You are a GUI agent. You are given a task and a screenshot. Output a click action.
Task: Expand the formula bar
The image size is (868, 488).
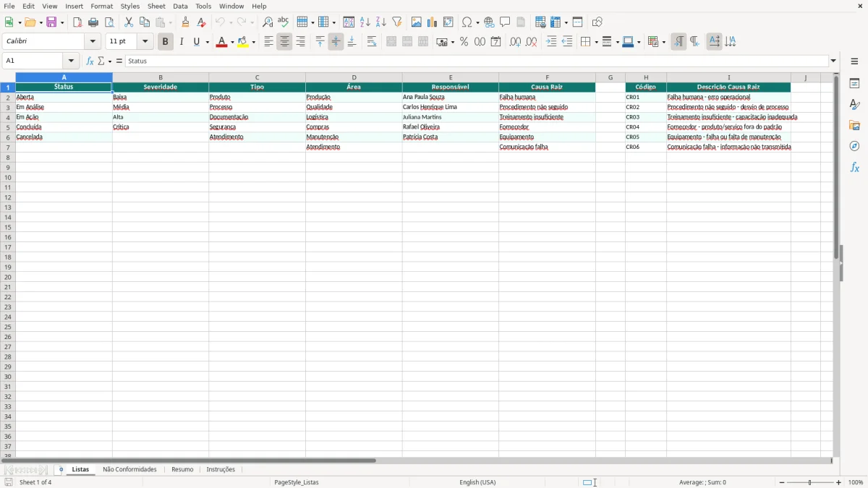(833, 61)
